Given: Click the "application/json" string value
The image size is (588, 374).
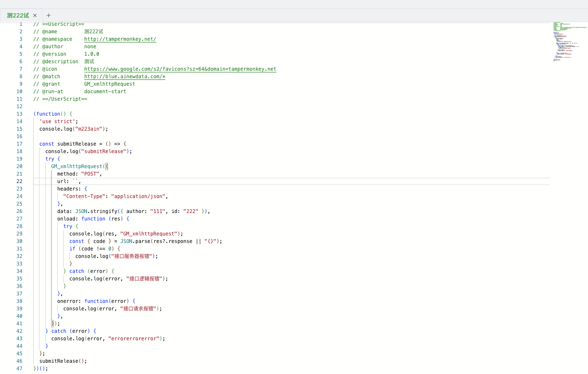Looking at the screenshot, I should [x=138, y=196].
